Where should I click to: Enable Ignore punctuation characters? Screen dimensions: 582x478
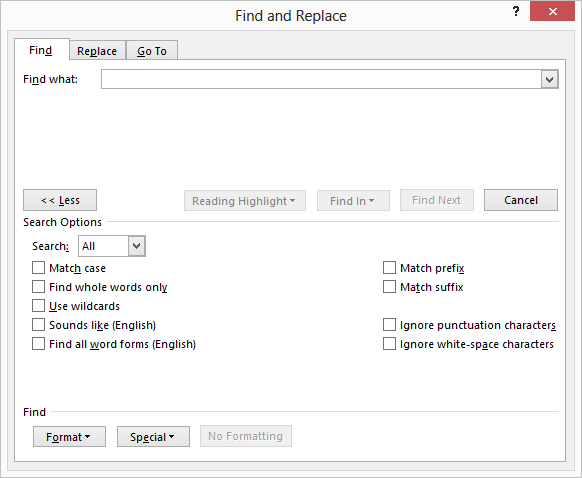pyautogui.click(x=389, y=325)
